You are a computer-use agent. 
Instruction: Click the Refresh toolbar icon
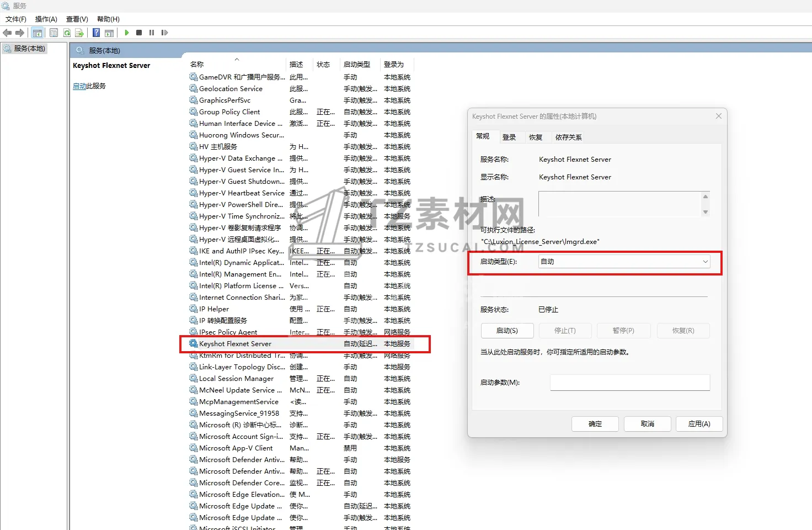[x=67, y=33]
